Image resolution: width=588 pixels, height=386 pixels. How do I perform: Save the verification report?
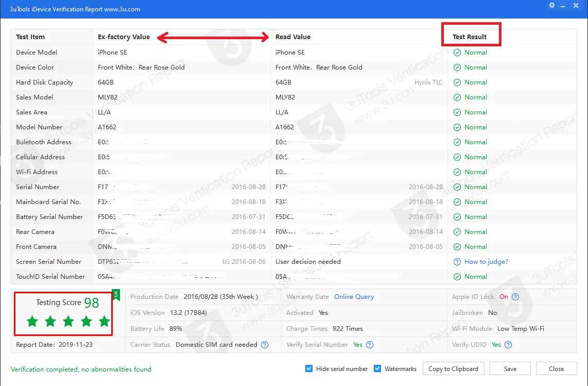[510, 368]
